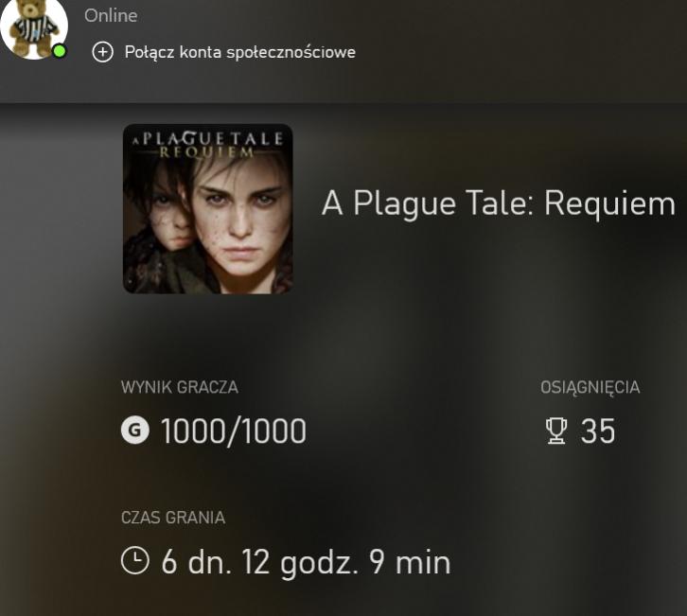The width and height of the screenshot is (687, 616).
Task: Click the "OSIĄGNIĘCIA" label
Action: coord(590,387)
